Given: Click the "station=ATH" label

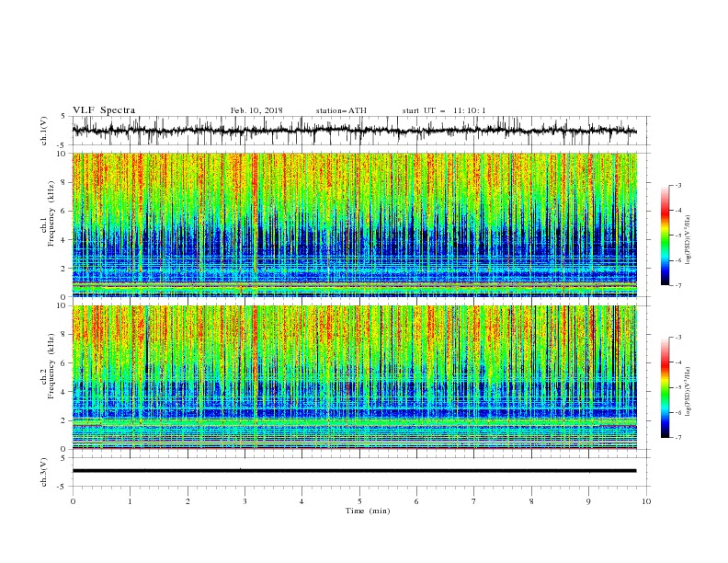Looking at the screenshot, I should (341, 110).
